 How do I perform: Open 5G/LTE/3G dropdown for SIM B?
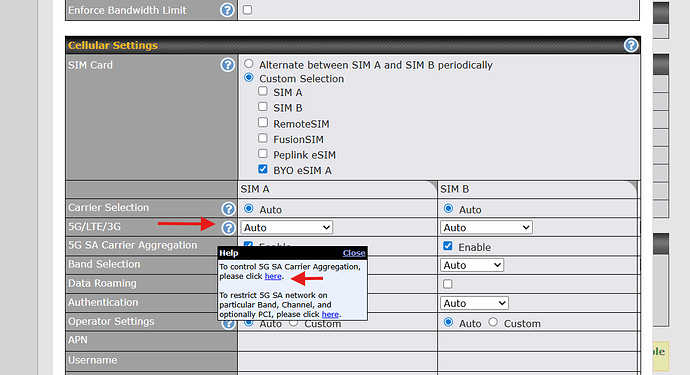(486, 228)
